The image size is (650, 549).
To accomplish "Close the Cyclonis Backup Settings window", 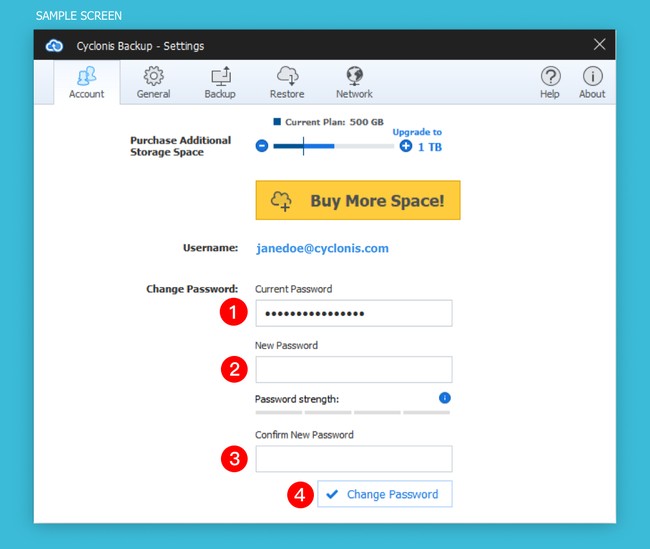I will (x=599, y=44).
